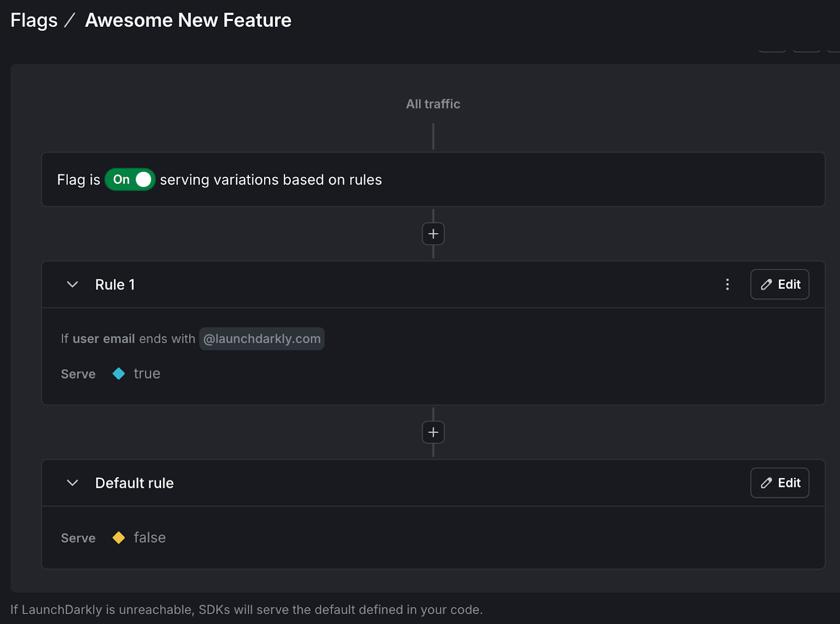Click the "All traffic" label above the flag card
The image size is (840, 624).
433,103
